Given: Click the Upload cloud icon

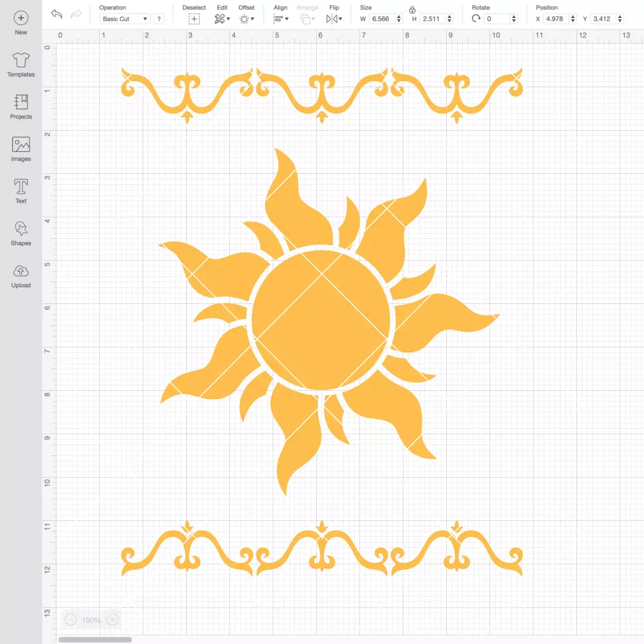Looking at the screenshot, I should [x=21, y=271].
